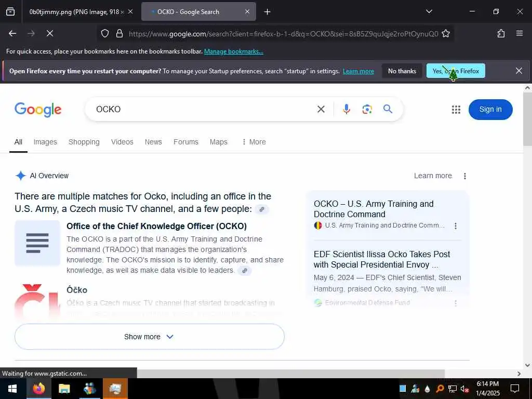Image resolution: width=532 pixels, height=399 pixels.
Task: Switch to Images results
Action: [45, 142]
